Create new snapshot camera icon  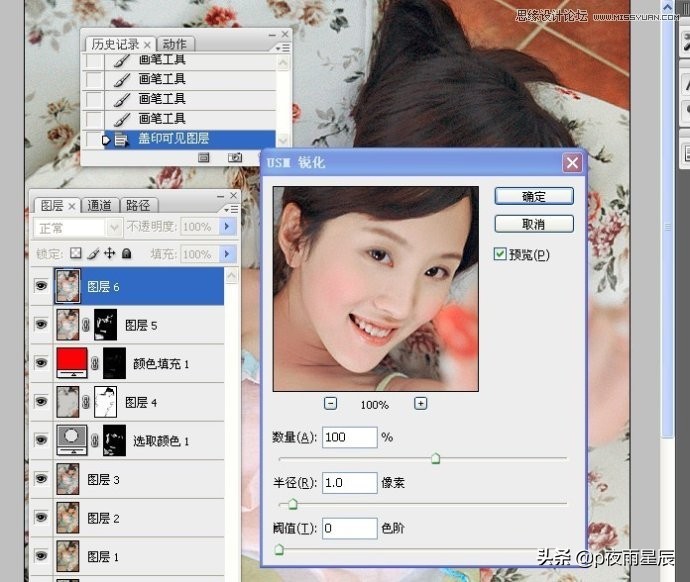(x=235, y=157)
